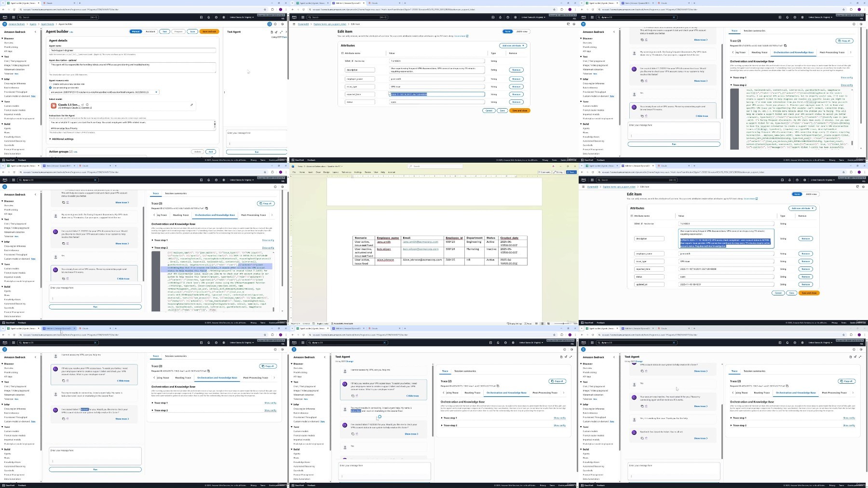
Task: Open Word Mailings tab
Action: pyautogui.click(x=358, y=172)
